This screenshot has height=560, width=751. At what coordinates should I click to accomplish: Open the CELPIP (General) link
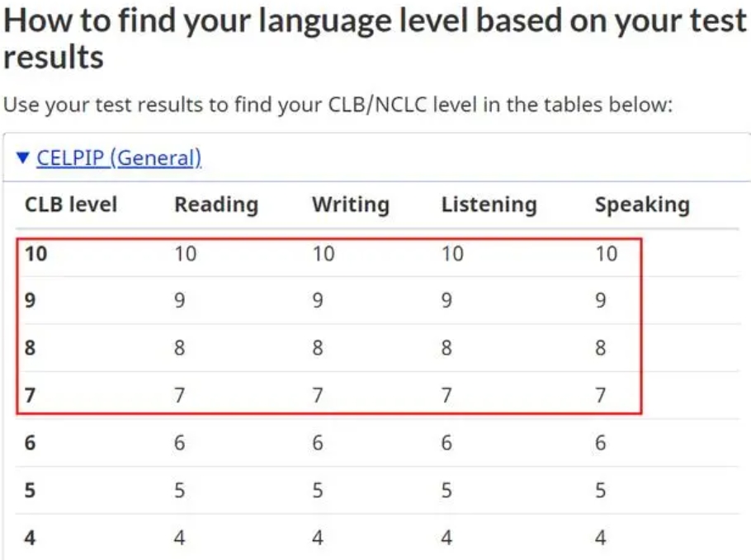[119, 157]
